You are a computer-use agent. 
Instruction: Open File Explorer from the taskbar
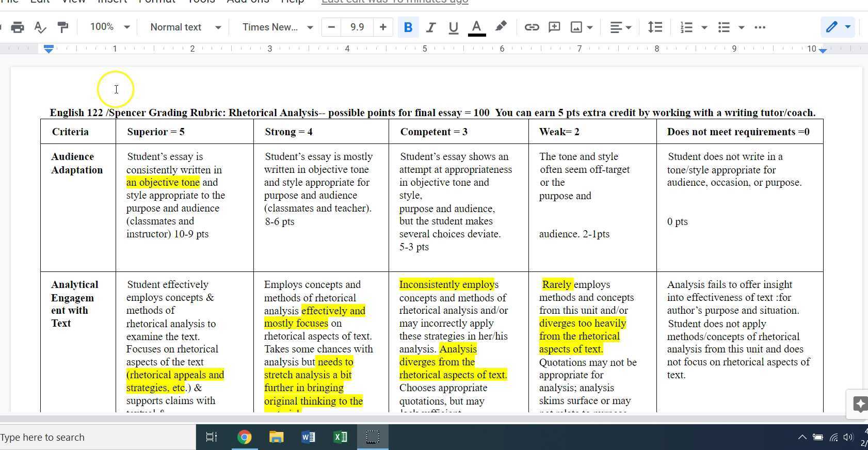[276, 437]
